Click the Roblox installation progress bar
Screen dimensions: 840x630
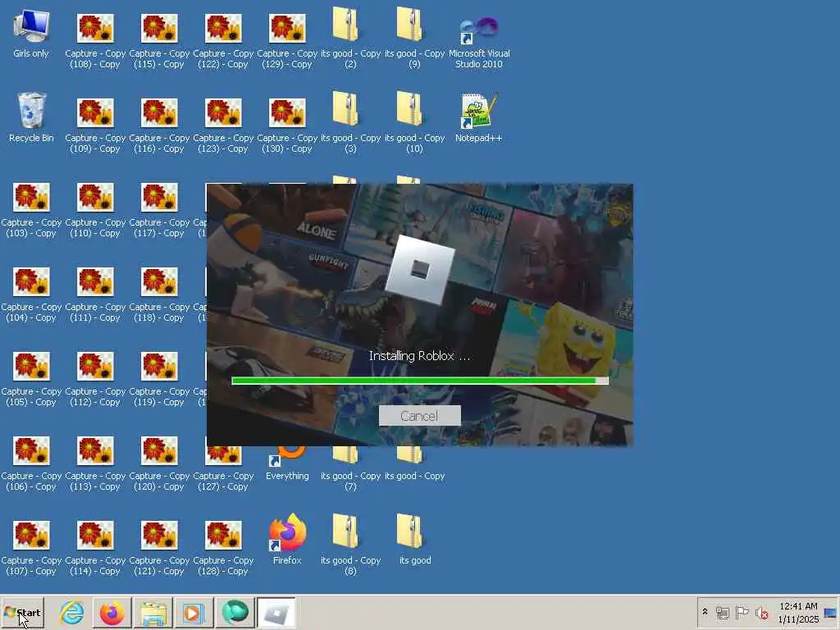coord(419,381)
